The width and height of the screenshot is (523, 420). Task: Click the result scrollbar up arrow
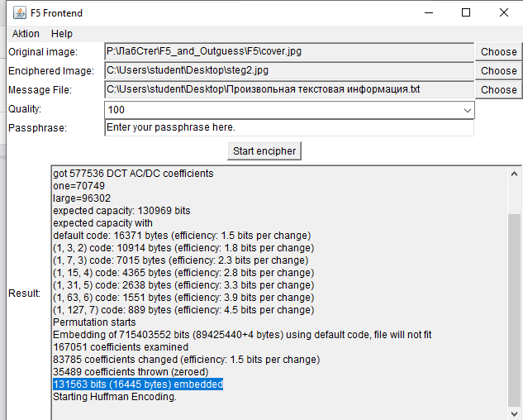click(x=514, y=174)
